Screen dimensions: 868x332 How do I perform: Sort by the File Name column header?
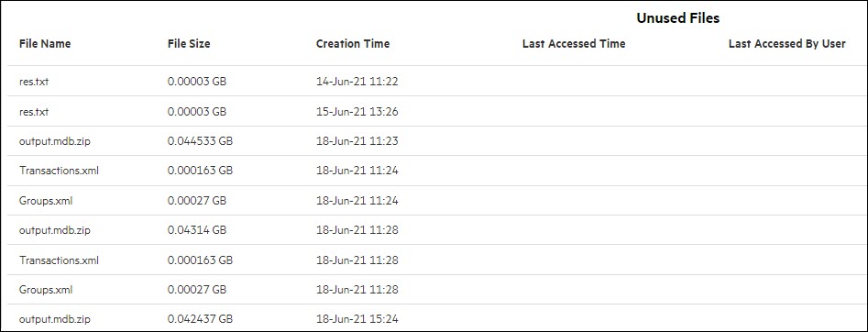(45, 44)
